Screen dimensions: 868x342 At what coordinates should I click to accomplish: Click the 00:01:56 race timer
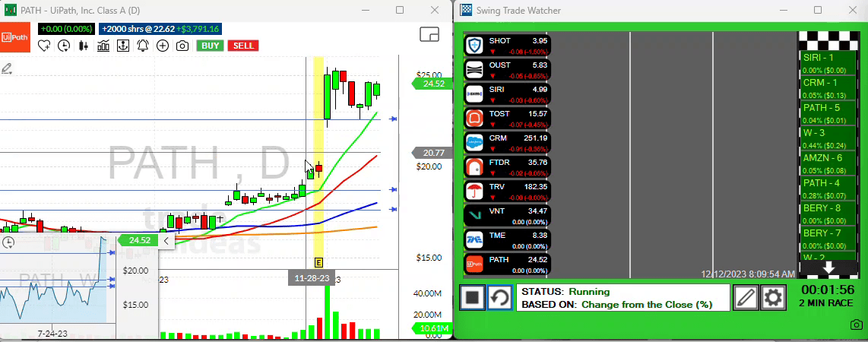coord(828,290)
